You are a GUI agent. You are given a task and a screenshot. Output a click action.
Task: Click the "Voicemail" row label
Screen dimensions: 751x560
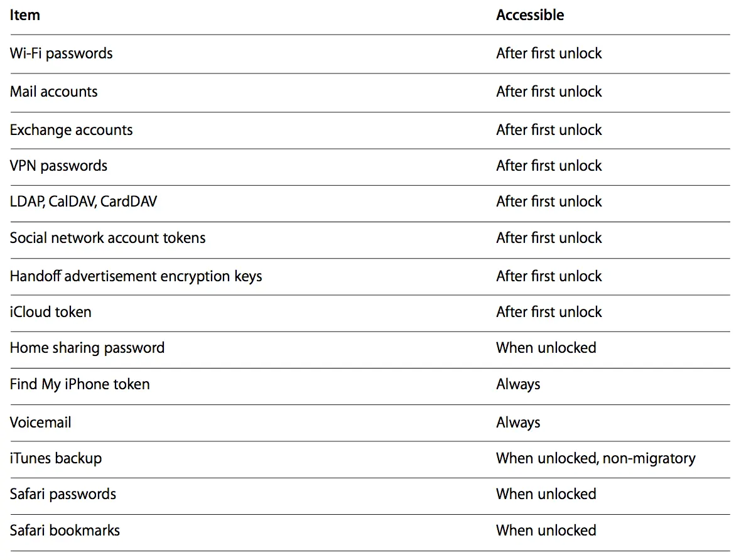coord(41,423)
